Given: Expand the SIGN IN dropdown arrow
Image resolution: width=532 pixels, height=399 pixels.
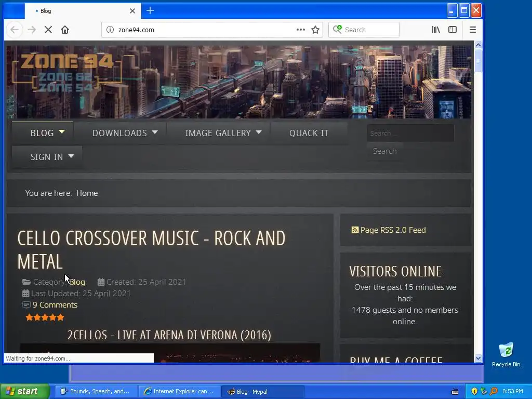Looking at the screenshot, I should (x=71, y=156).
